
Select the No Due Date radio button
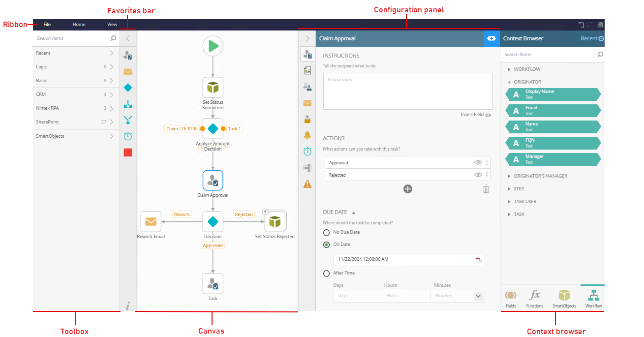[x=326, y=232]
